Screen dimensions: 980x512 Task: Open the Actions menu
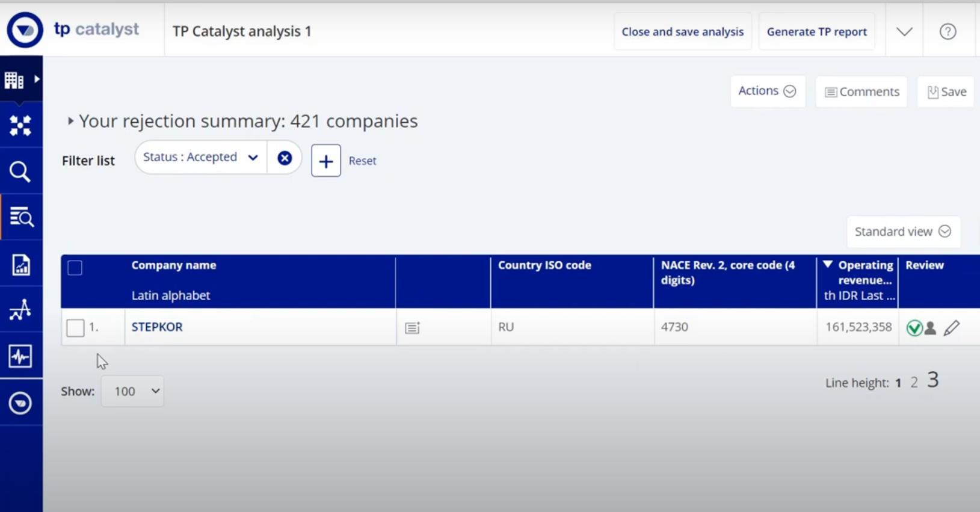(x=767, y=91)
